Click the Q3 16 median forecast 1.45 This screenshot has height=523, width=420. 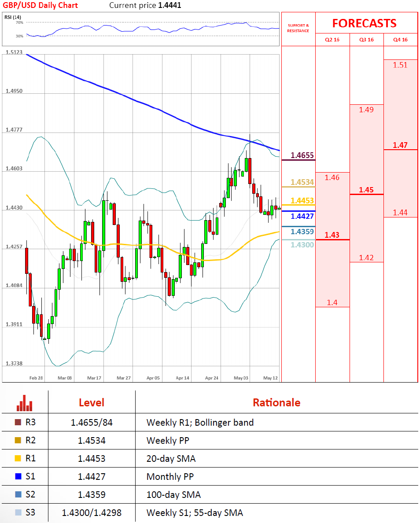(x=366, y=190)
